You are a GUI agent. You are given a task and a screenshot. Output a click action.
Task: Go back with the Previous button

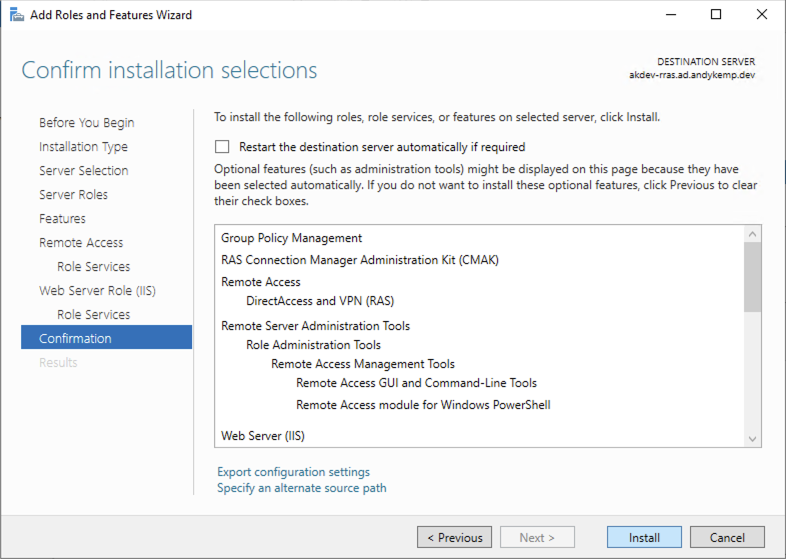(x=454, y=537)
